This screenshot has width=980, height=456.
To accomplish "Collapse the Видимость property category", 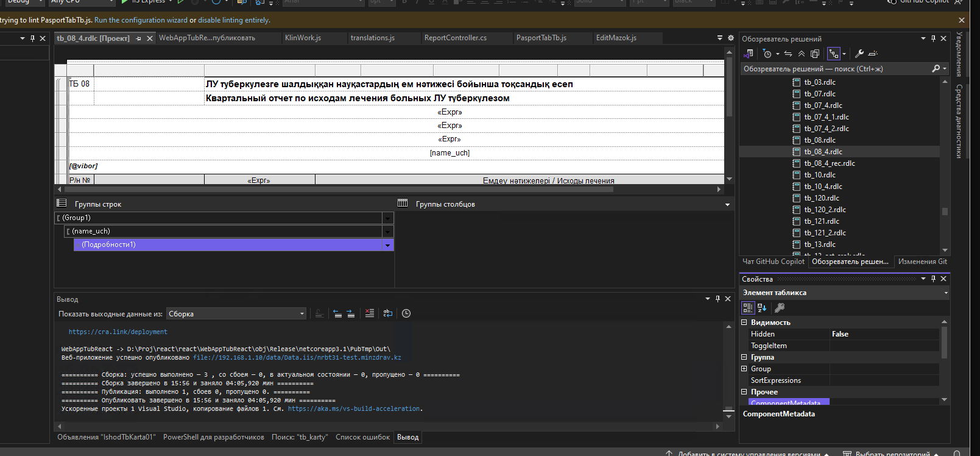I will pyautogui.click(x=744, y=322).
